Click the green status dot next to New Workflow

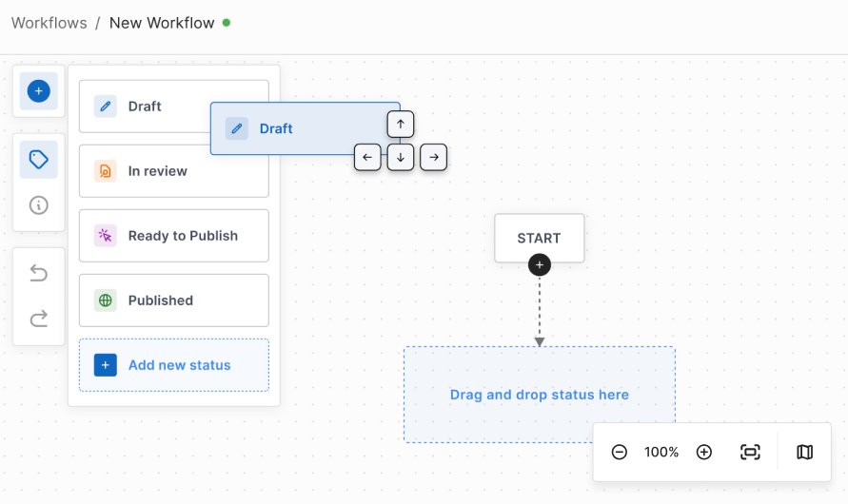tap(227, 23)
